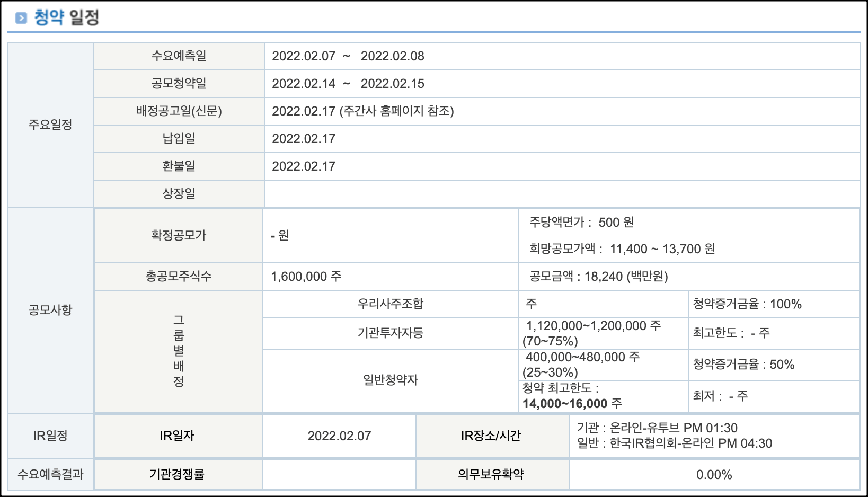Click the 공모청약일 start date 2022.02.14
This screenshot has height=497, width=868.
(304, 84)
